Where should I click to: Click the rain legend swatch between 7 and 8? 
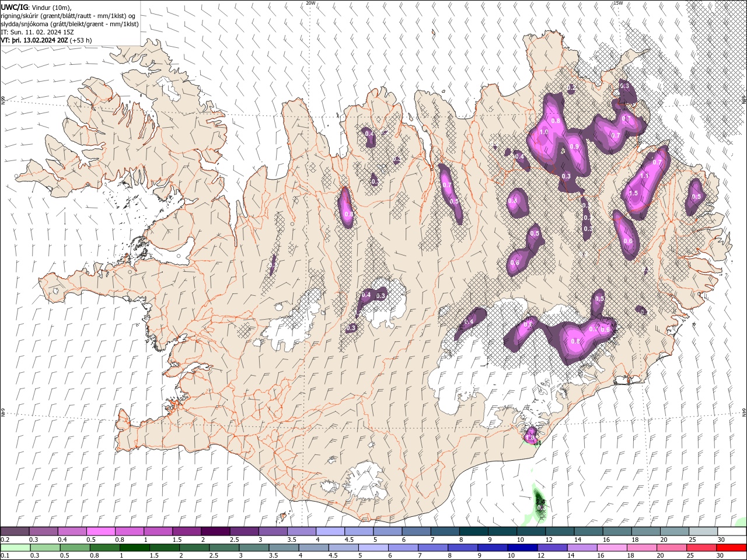[432, 548]
